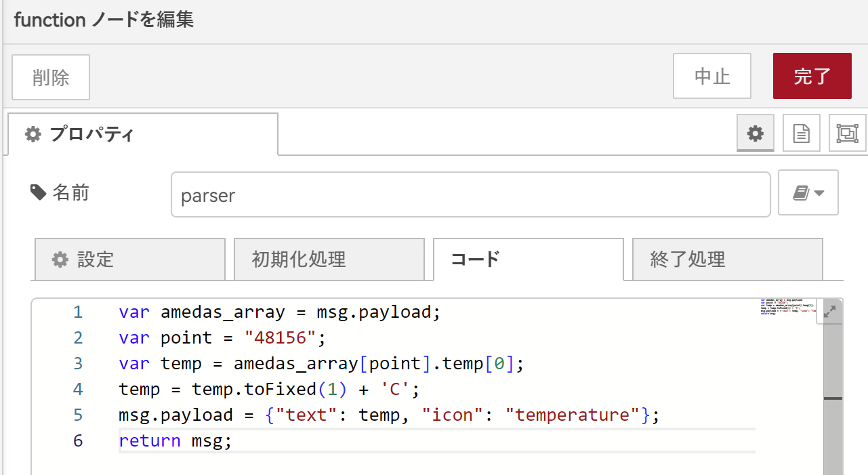Screen dimensions: 868x475
Task: Click the 削除 delete button
Action: pyautogui.click(x=50, y=77)
